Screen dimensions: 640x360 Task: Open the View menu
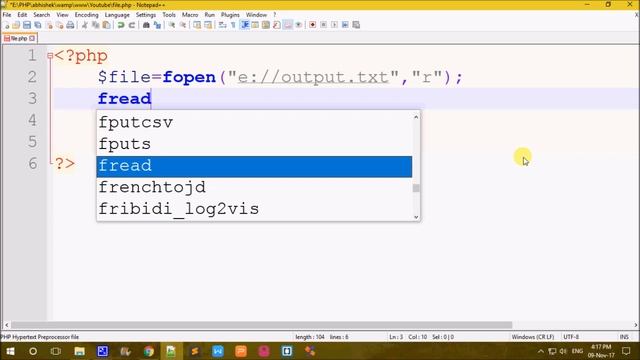(62, 15)
